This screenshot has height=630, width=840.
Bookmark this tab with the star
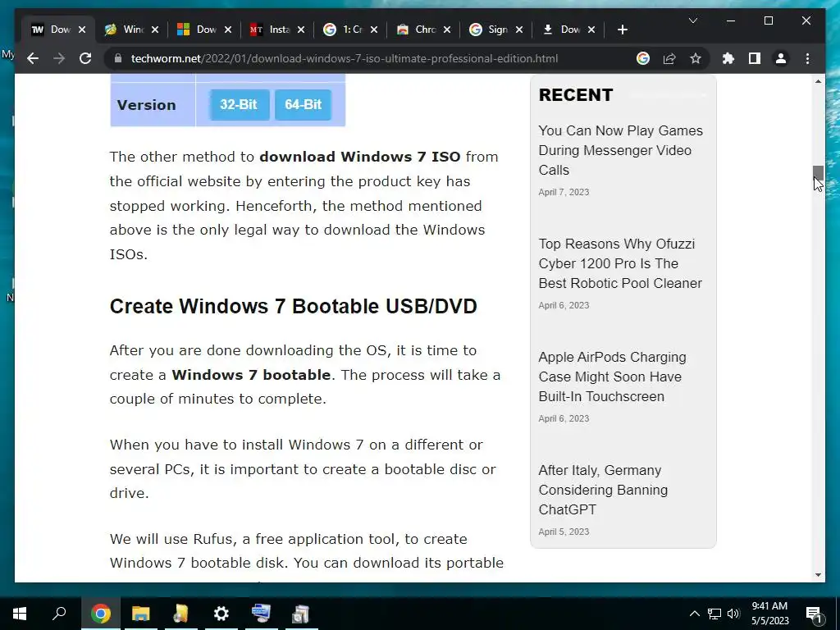pos(696,58)
